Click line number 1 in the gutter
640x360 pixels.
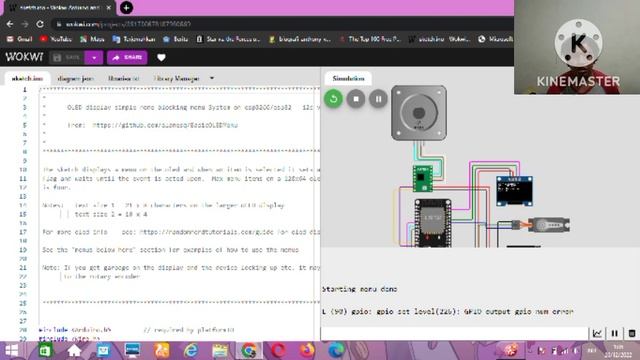pyautogui.click(x=24, y=89)
